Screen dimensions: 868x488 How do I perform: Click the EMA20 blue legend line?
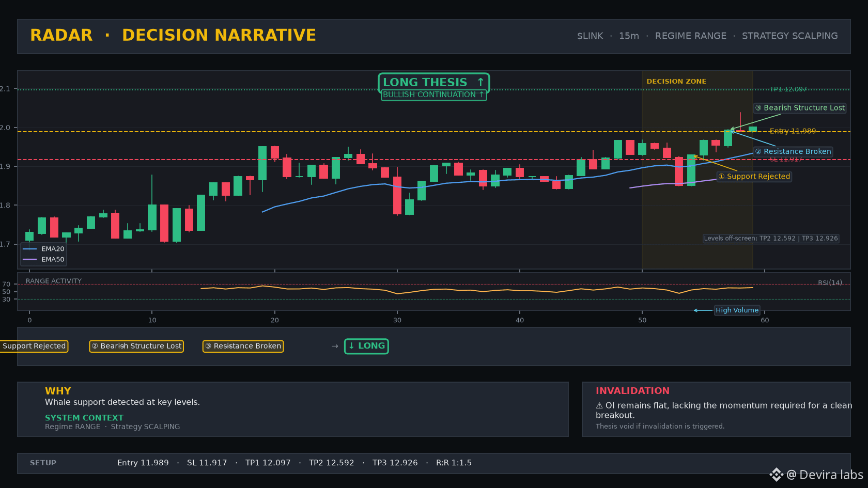(x=30, y=249)
